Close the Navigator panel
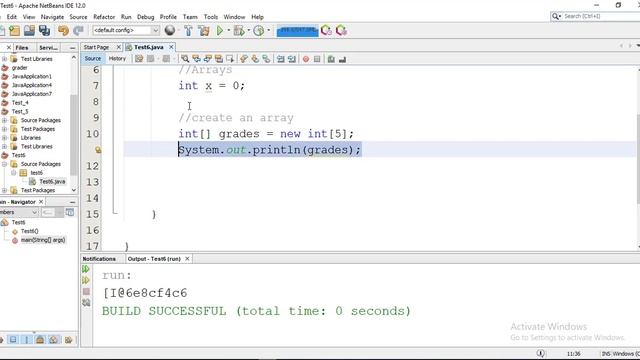 tap(41, 202)
